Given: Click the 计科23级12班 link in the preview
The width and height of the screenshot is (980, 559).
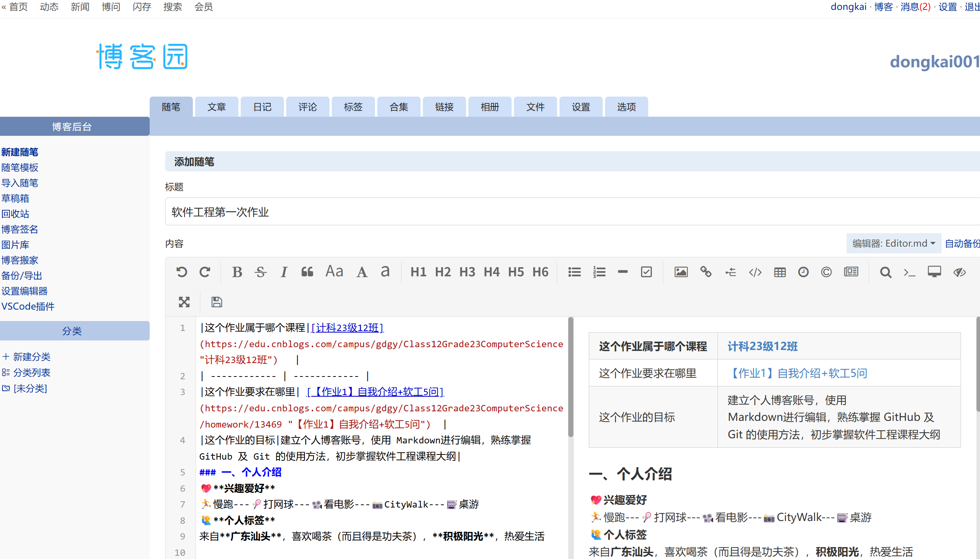Looking at the screenshot, I should point(762,346).
